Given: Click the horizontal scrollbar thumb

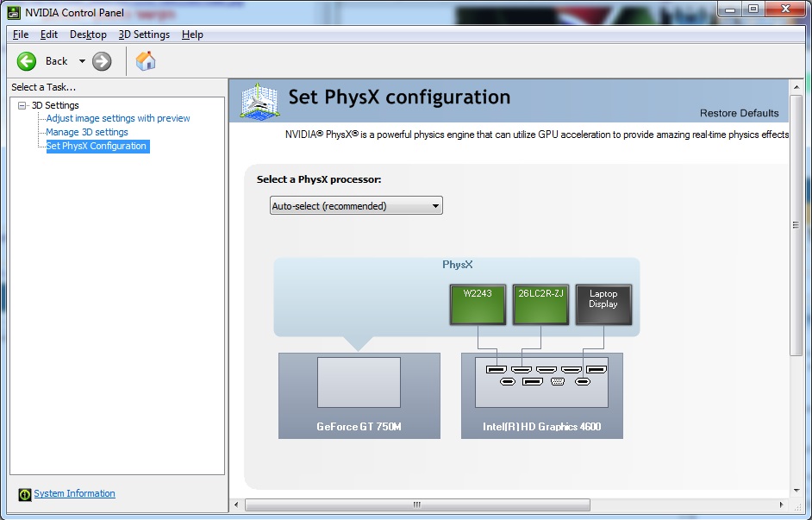Looking at the screenshot, I should [x=417, y=504].
